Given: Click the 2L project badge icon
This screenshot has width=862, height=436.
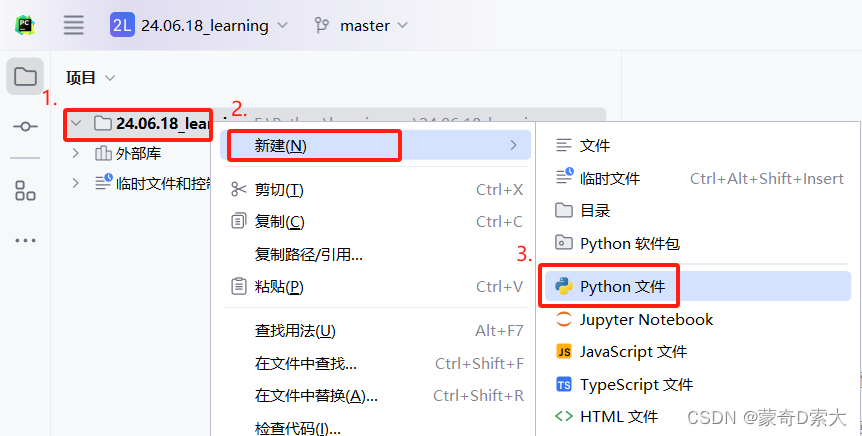Looking at the screenshot, I should coord(122,25).
